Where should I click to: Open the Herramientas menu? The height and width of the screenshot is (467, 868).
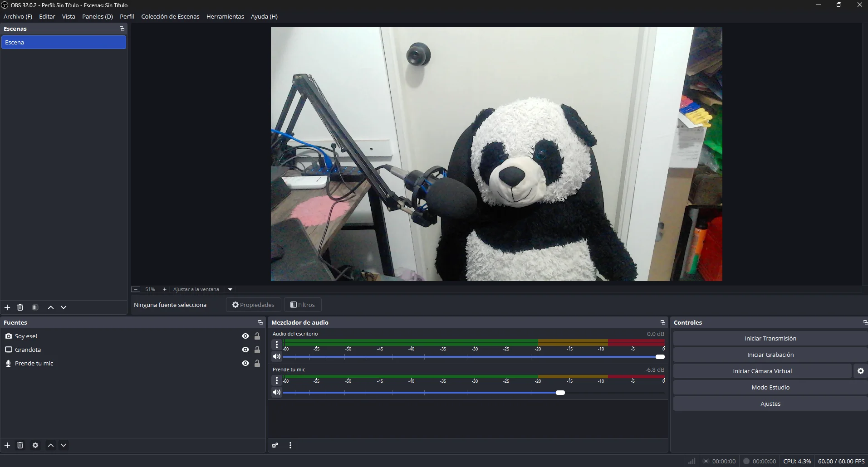point(225,16)
